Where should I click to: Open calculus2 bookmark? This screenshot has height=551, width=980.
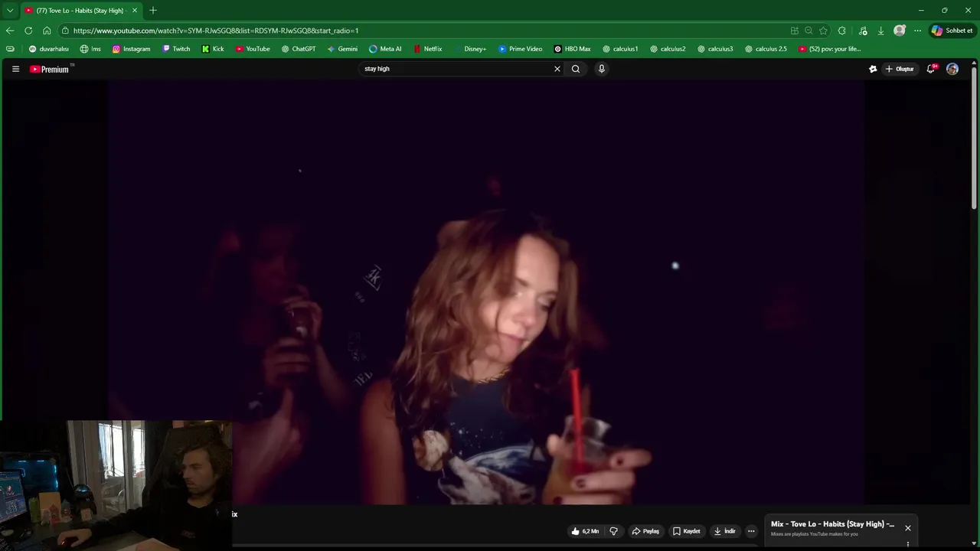tap(668, 49)
